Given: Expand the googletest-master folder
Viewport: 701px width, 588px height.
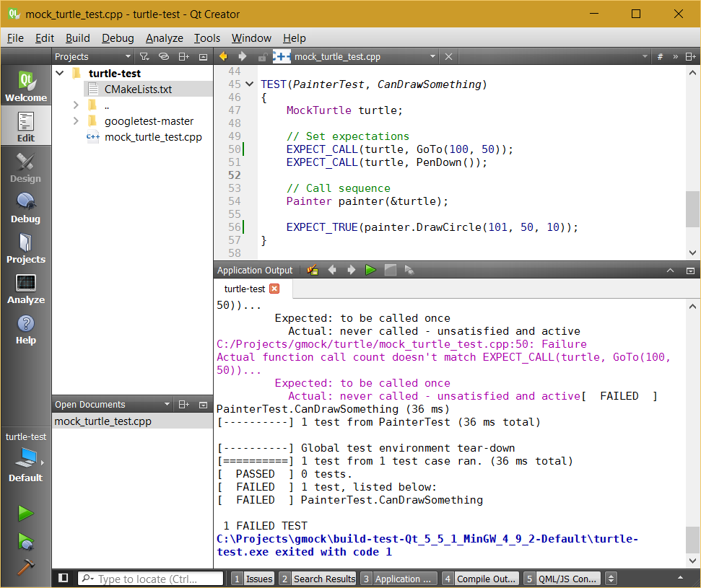Looking at the screenshot, I should [76, 120].
